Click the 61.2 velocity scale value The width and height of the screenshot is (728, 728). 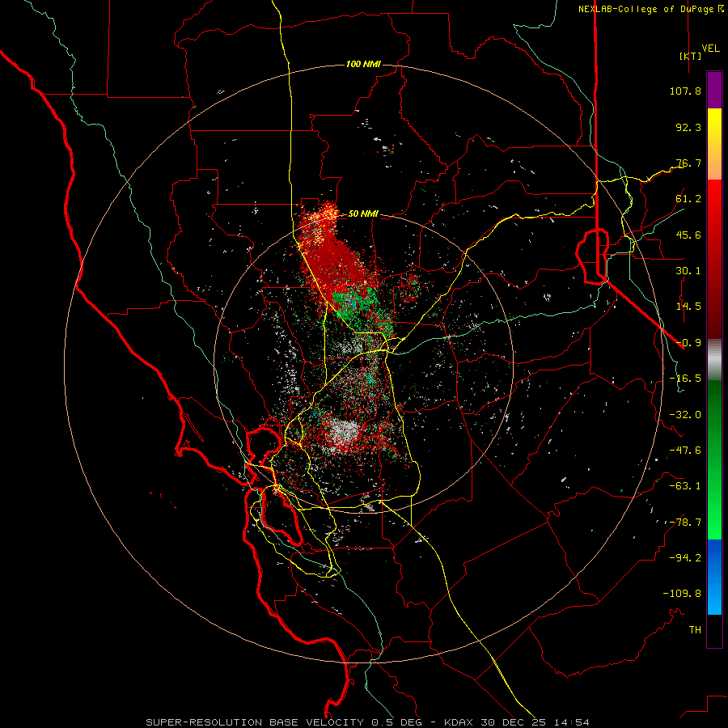coord(688,199)
